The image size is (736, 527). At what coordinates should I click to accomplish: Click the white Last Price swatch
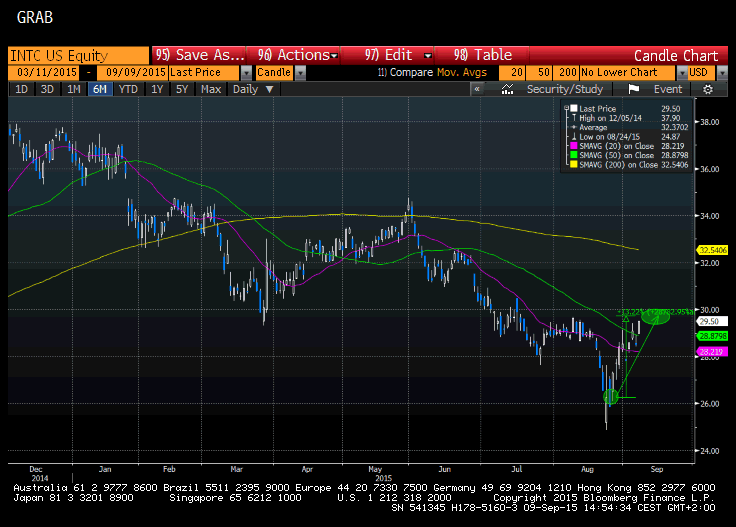point(574,108)
